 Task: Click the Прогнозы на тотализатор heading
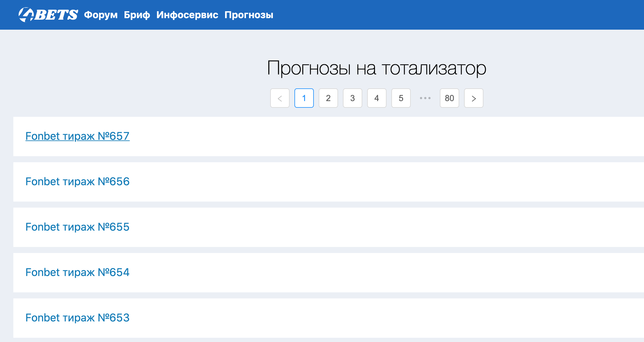click(377, 68)
